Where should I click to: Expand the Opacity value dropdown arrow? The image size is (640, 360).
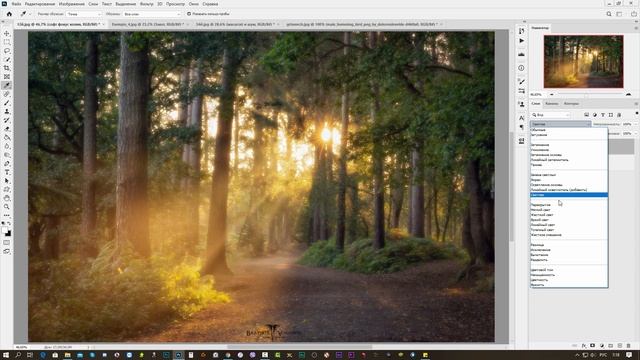(636, 124)
